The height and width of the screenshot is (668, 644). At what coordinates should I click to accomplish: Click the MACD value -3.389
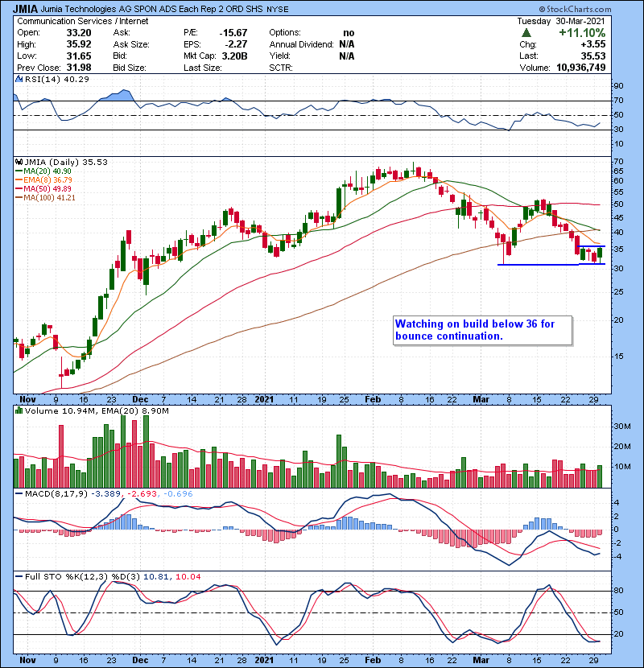click(x=106, y=494)
